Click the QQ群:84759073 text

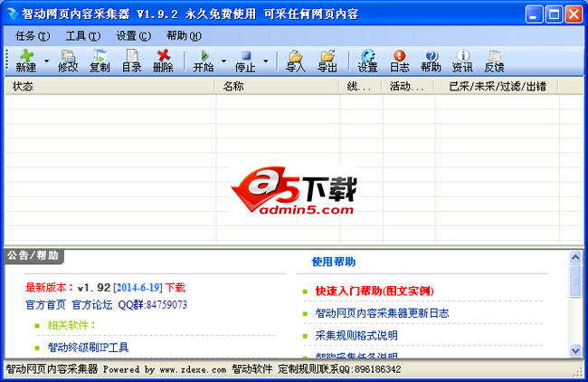click(x=153, y=305)
